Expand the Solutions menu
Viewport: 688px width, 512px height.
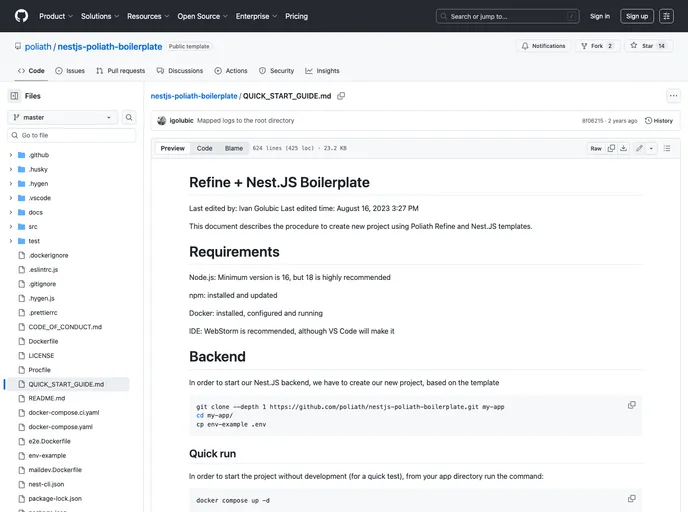(100, 16)
